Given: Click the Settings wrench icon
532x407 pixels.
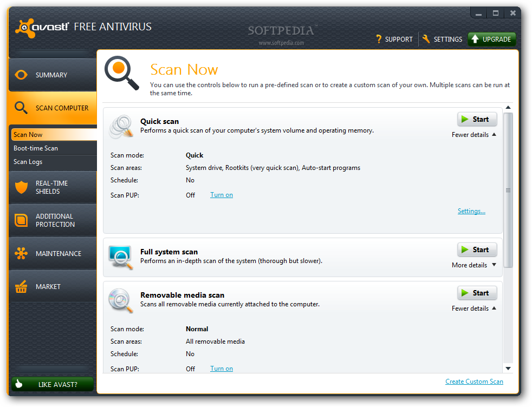Looking at the screenshot, I should (x=426, y=39).
